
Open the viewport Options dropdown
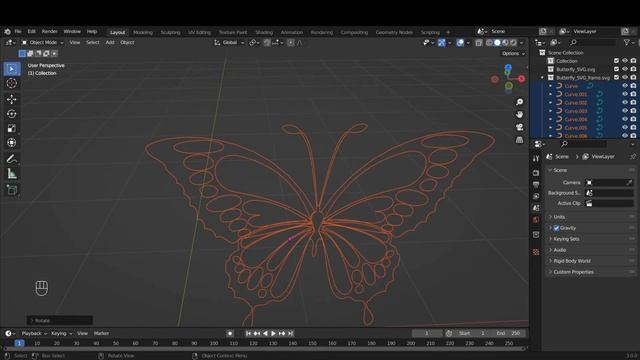513,53
